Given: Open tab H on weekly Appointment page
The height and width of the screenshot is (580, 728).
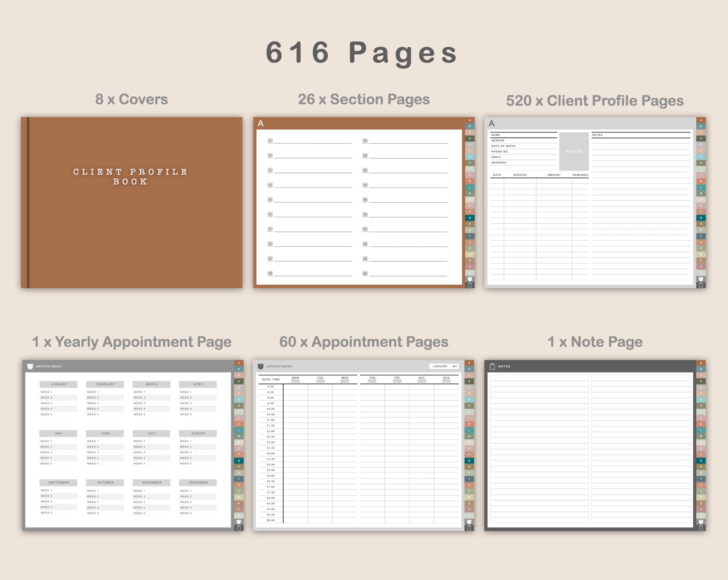Looking at the screenshot, I should coord(469,406).
